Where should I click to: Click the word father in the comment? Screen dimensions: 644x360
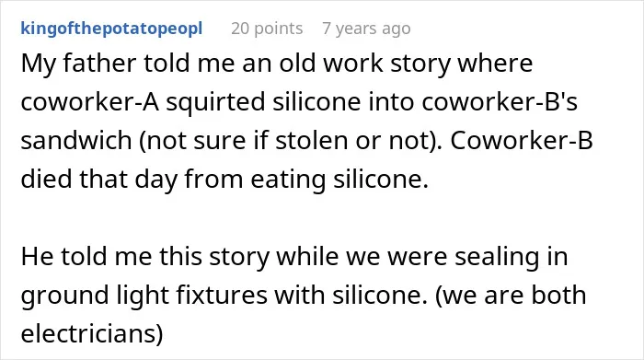99,64
